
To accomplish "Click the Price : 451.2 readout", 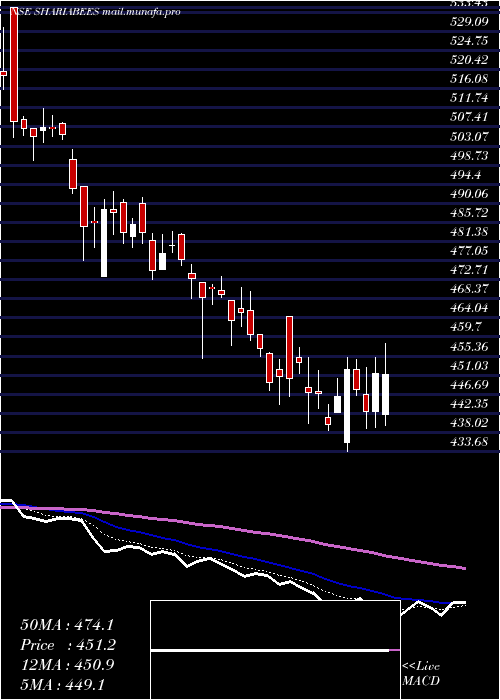I will point(68,645).
